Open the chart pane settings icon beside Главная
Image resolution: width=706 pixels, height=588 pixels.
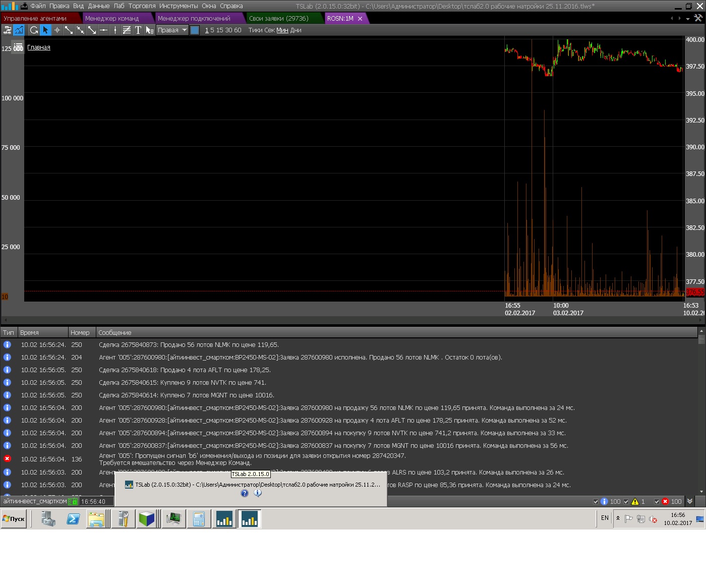(18, 47)
